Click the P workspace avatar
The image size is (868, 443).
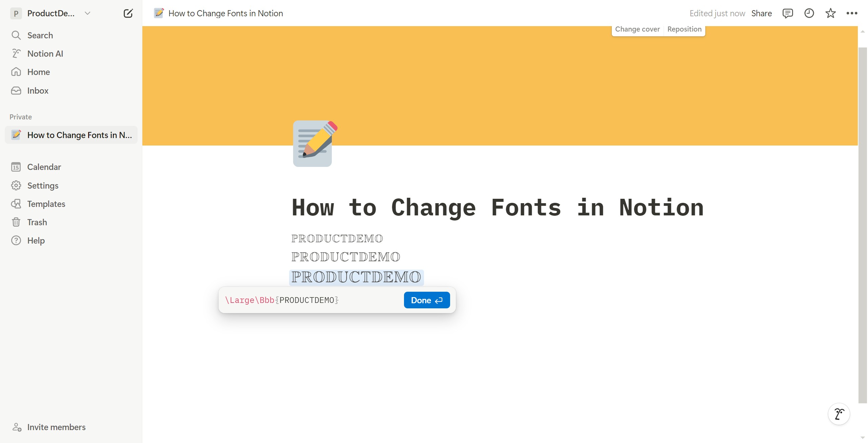pos(16,13)
